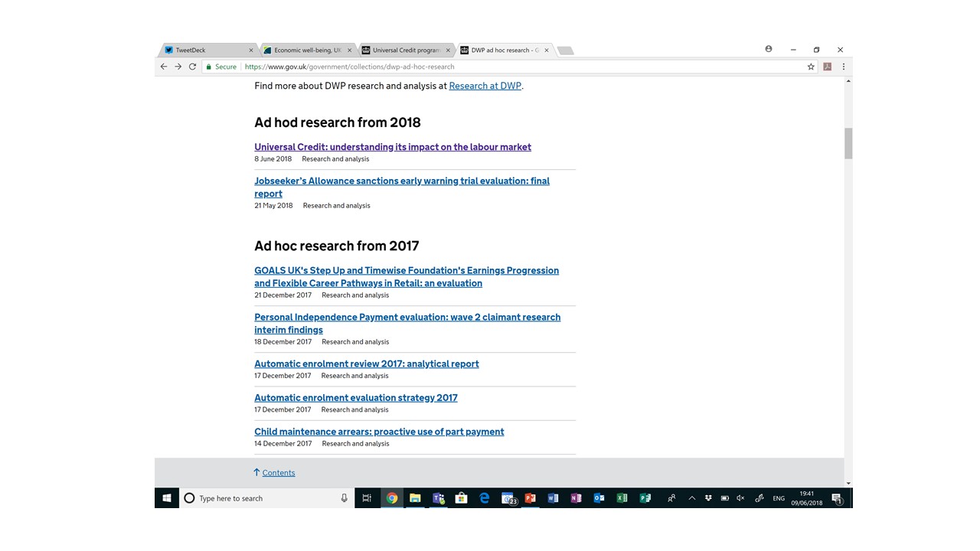Open PowerPoint from the taskbar
Screen dimensions: 980x551
point(530,498)
